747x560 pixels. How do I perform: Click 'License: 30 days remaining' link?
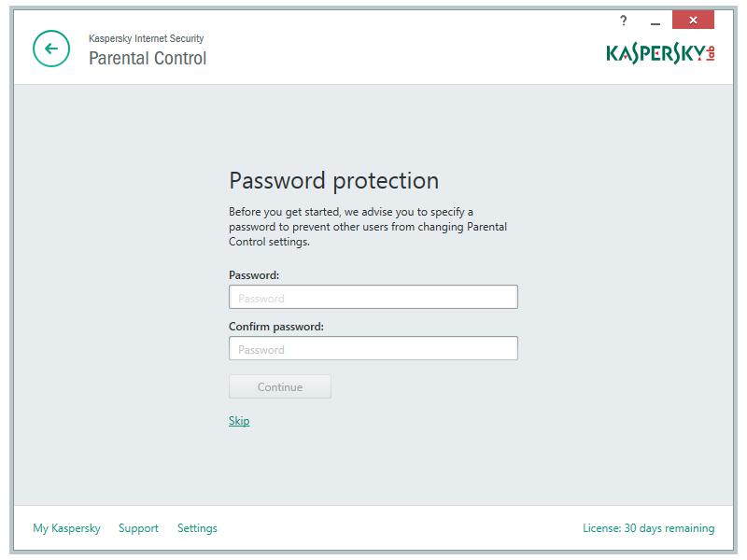tap(648, 528)
